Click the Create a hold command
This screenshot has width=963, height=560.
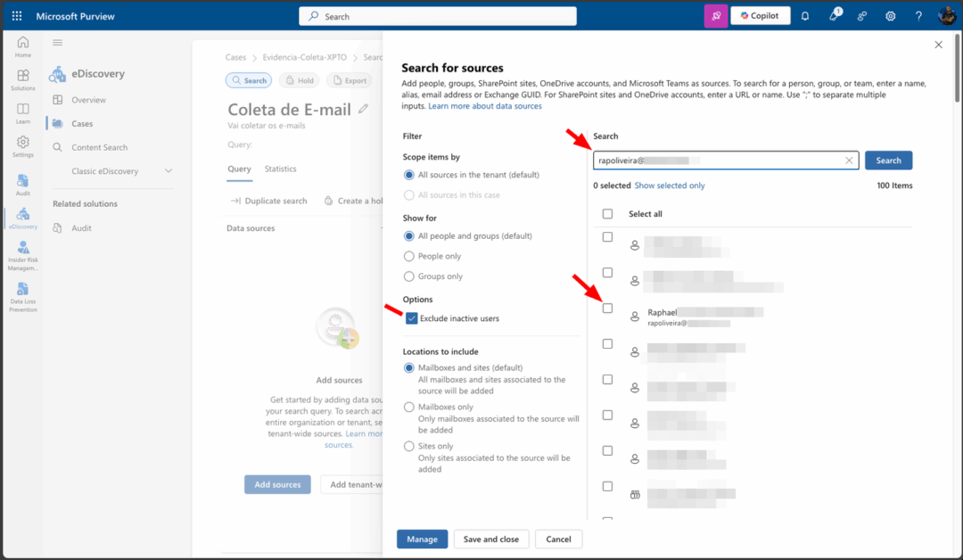tap(352, 201)
